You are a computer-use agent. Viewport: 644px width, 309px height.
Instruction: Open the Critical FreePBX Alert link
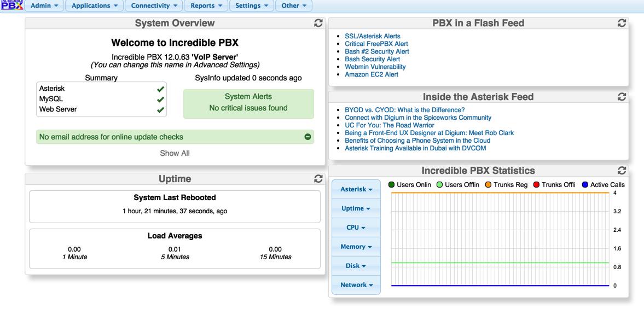point(376,44)
